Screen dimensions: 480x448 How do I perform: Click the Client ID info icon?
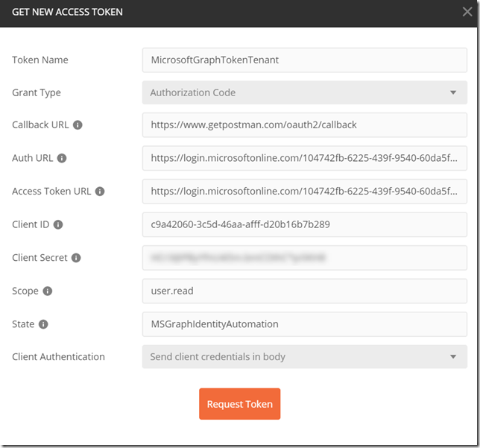[58, 224]
